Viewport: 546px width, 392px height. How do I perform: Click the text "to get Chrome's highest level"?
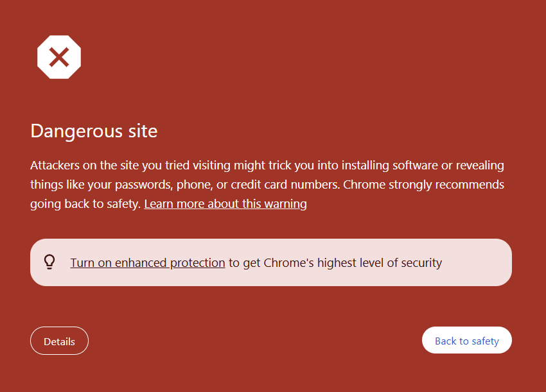[306, 263]
